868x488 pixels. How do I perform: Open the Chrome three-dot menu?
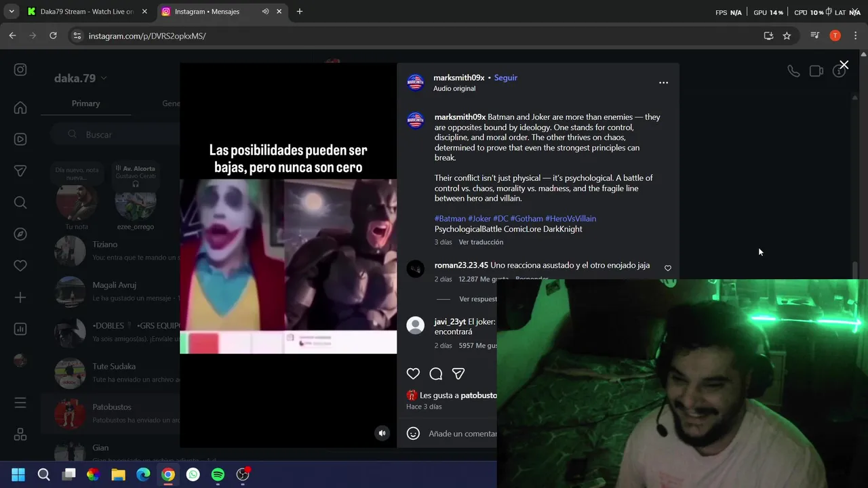856,36
